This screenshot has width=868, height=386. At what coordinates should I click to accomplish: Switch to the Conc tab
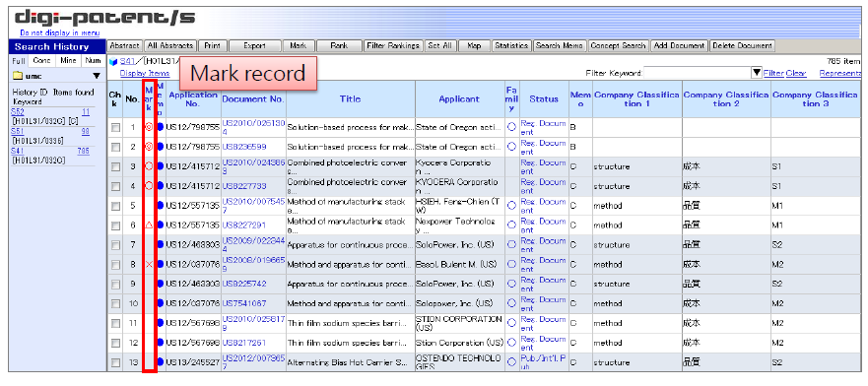click(x=41, y=61)
